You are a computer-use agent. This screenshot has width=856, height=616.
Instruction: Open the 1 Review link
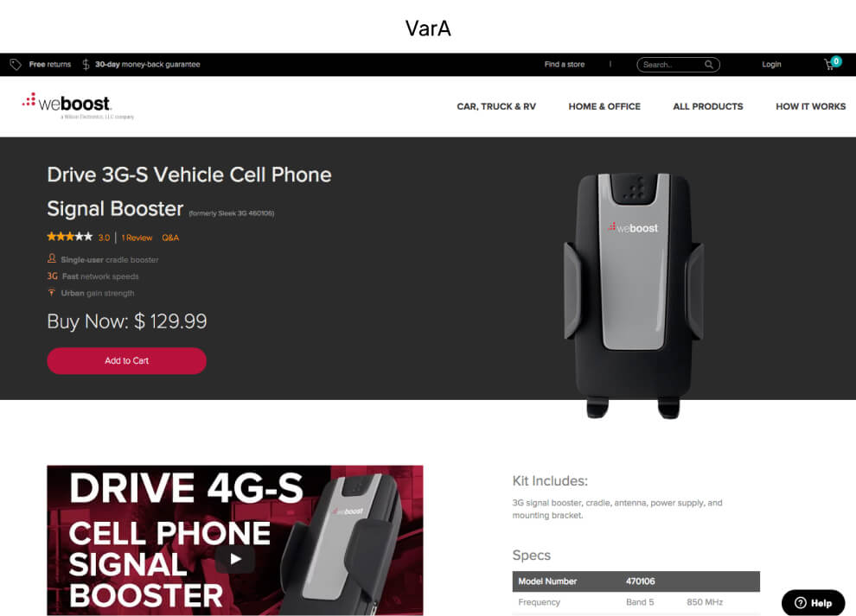[x=137, y=238]
